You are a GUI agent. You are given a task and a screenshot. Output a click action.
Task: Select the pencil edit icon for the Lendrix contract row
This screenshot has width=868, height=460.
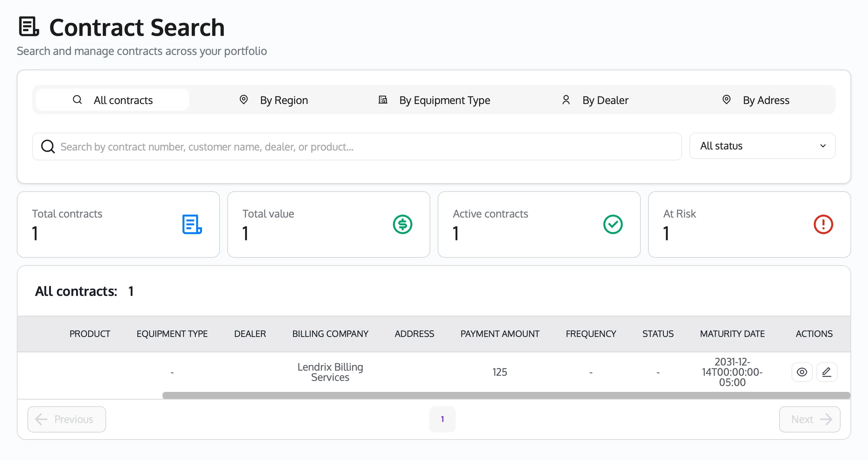(x=827, y=372)
